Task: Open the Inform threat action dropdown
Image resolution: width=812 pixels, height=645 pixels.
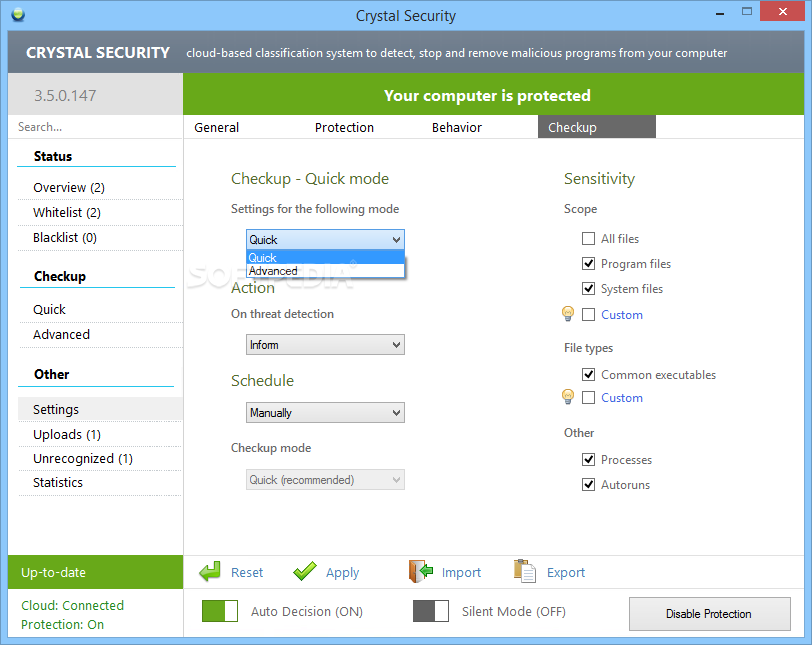Action: (325, 345)
